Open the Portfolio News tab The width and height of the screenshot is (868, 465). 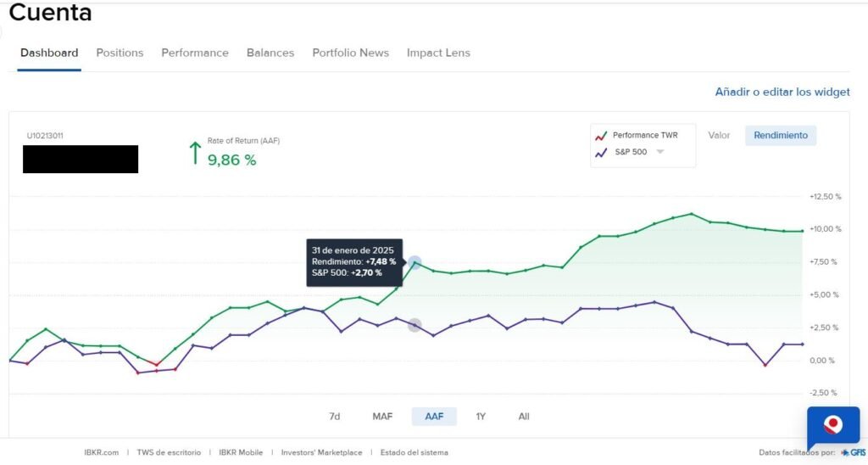point(350,53)
